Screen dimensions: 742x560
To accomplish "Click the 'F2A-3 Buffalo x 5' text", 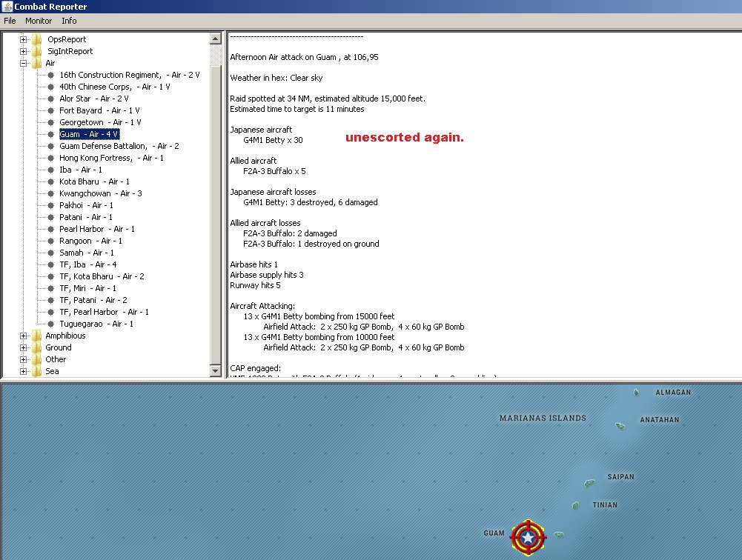I will [274, 171].
